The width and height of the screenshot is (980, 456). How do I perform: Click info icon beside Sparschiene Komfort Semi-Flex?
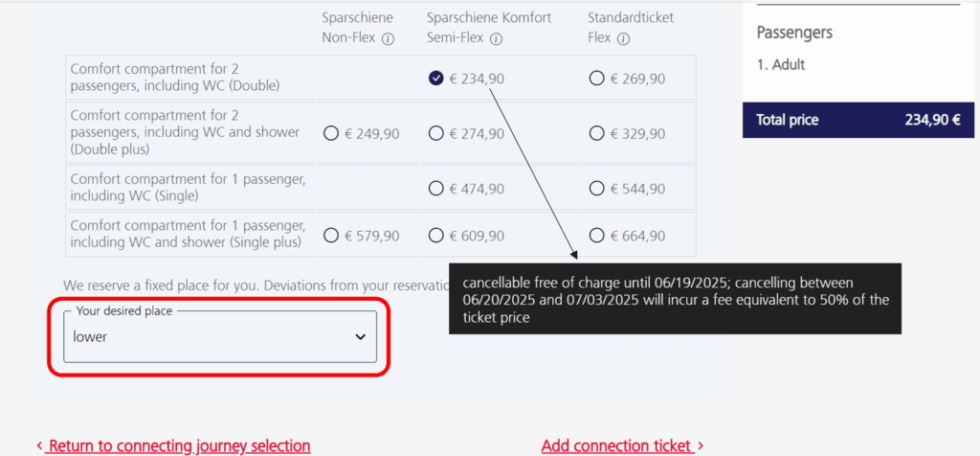tap(496, 38)
